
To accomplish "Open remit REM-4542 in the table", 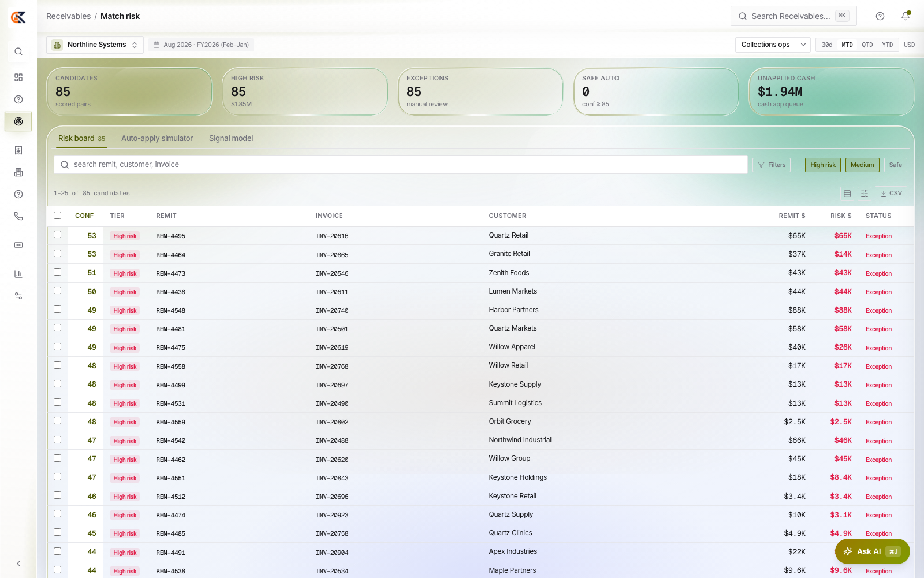I will click(170, 440).
